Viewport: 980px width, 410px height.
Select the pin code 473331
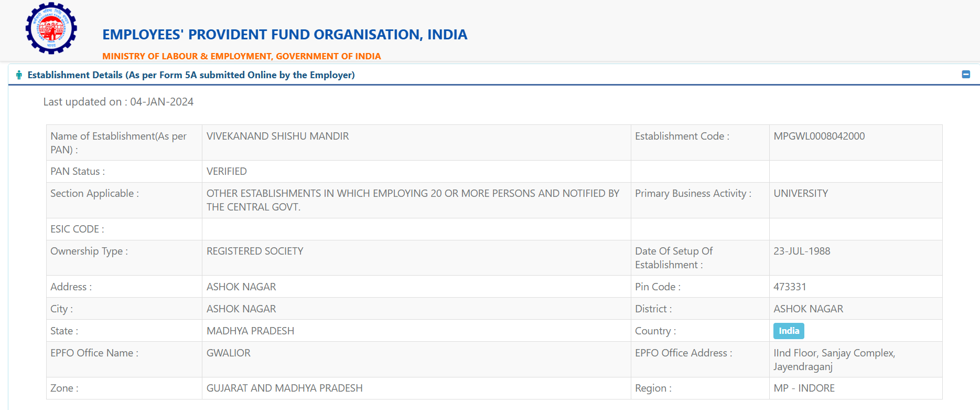click(789, 287)
